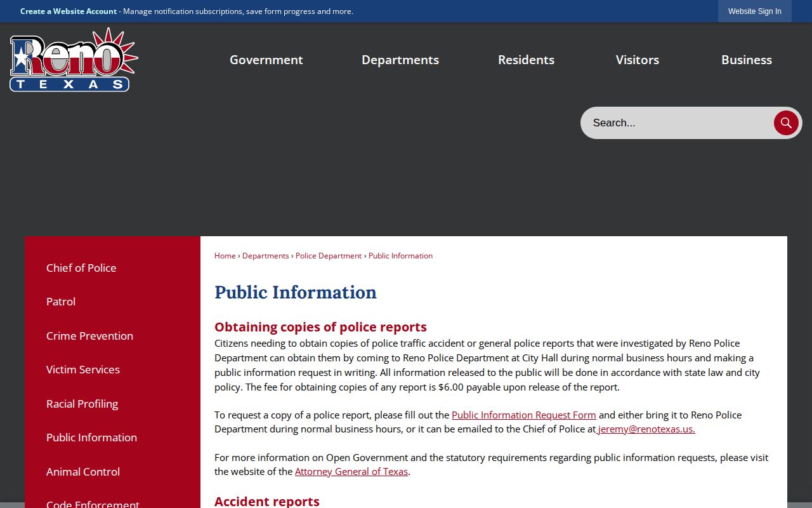Open the Residents menu
812x508 pixels.
[x=526, y=60]
